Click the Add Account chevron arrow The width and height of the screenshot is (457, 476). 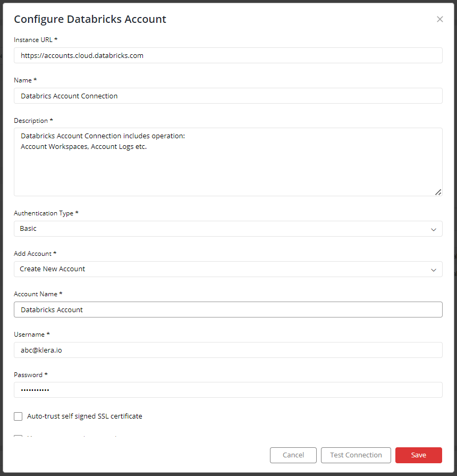[434, 270]
